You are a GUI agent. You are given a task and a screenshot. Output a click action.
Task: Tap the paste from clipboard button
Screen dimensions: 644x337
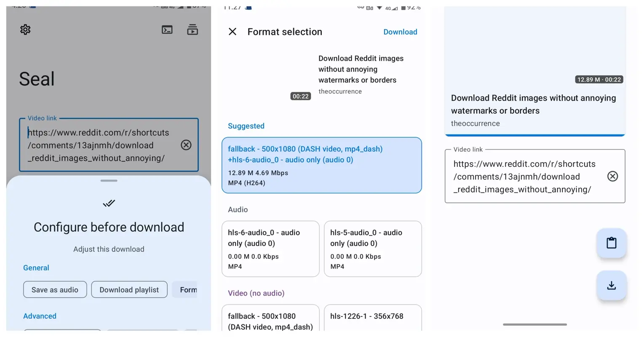click(611, 243)
